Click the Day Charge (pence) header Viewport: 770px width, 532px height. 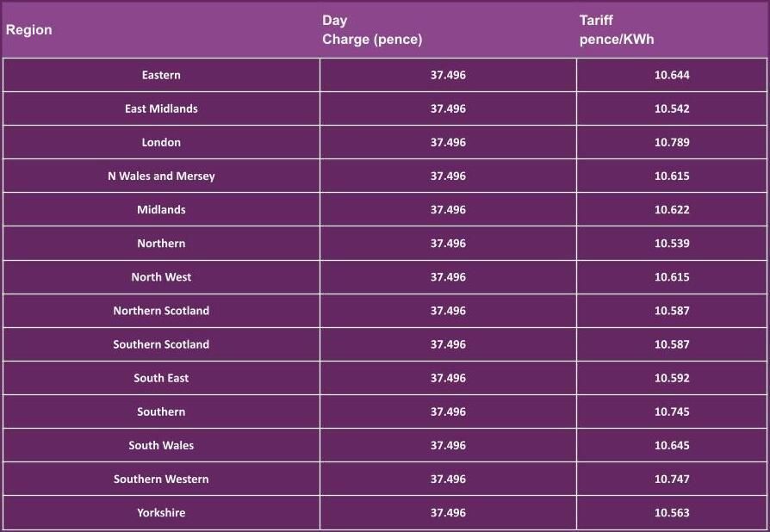372,30
